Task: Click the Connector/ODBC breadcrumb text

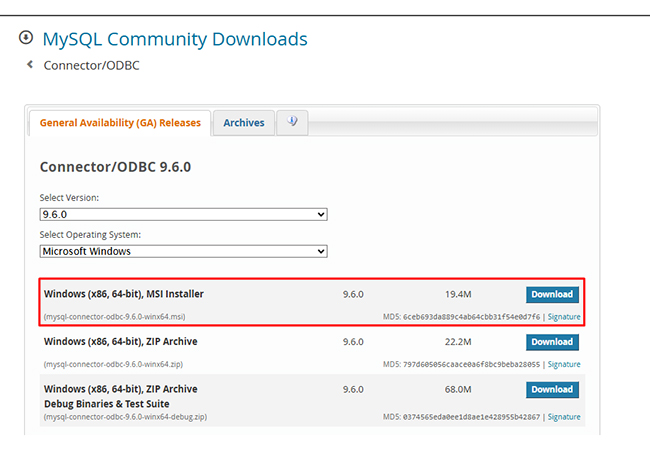Action: (x=92, y=65)
